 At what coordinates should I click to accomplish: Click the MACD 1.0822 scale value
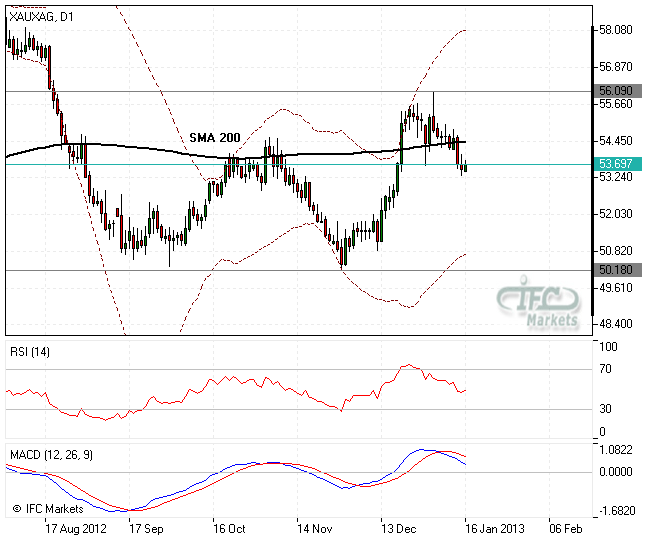(614, 451)
